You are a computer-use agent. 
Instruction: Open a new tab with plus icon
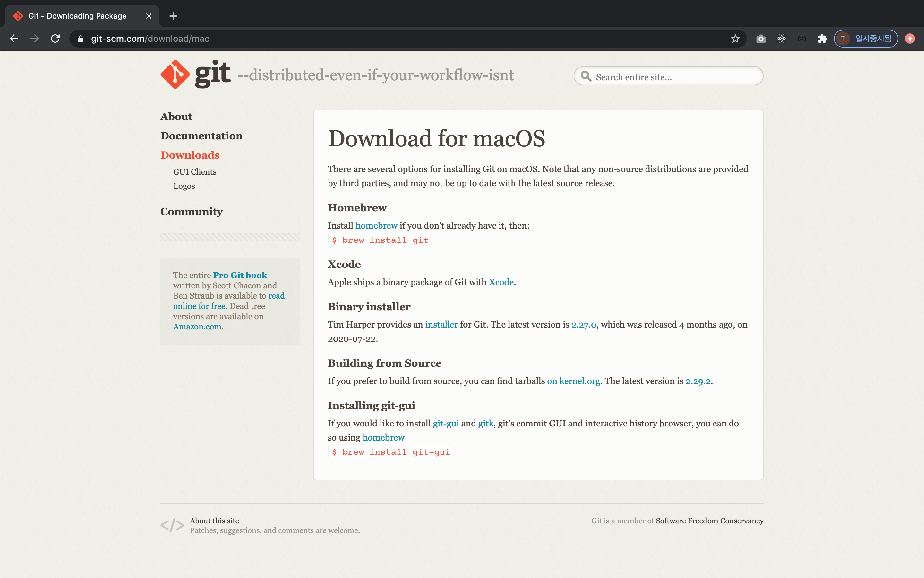(173, 16)
